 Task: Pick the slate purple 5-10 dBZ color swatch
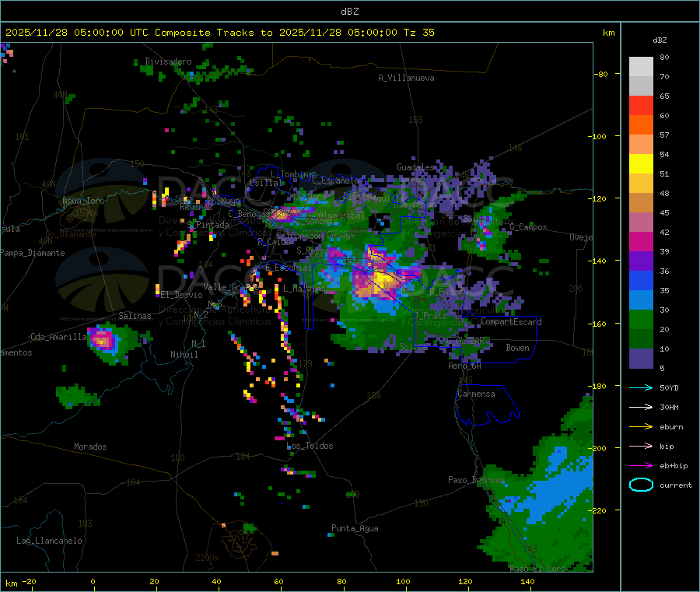[641, 359]
